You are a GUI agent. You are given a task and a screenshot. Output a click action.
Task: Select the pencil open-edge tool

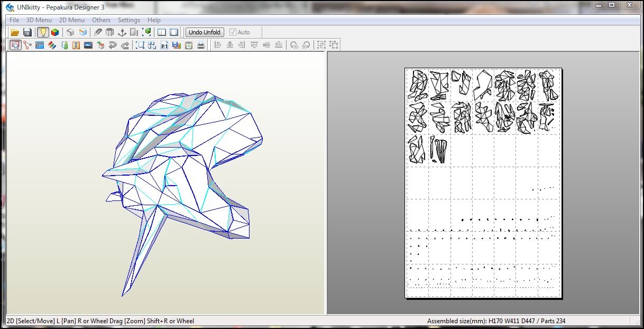[x=98, y=32]
